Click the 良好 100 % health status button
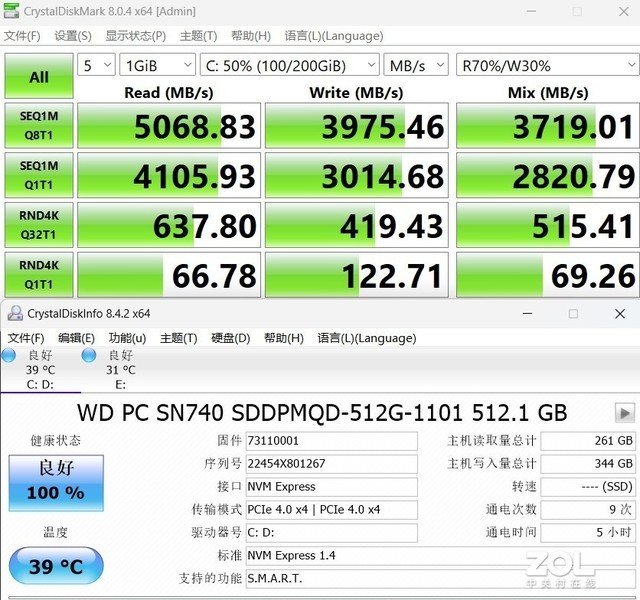The image size is (640, 600). pyautogui.click(x=56, y=483)
